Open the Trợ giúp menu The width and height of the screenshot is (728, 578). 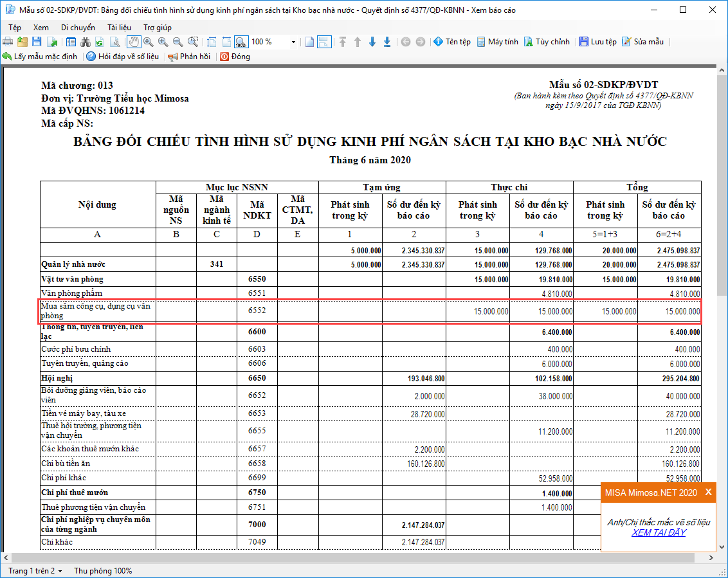tap(158, 28)
